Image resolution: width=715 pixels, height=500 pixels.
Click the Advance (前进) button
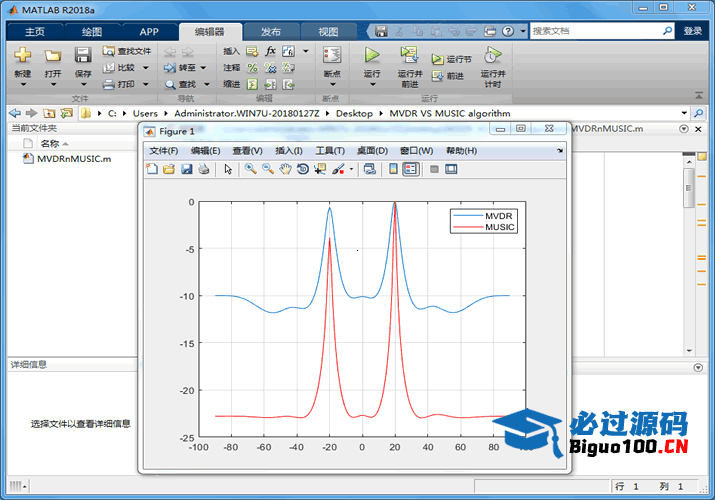(x=448, y=76)
